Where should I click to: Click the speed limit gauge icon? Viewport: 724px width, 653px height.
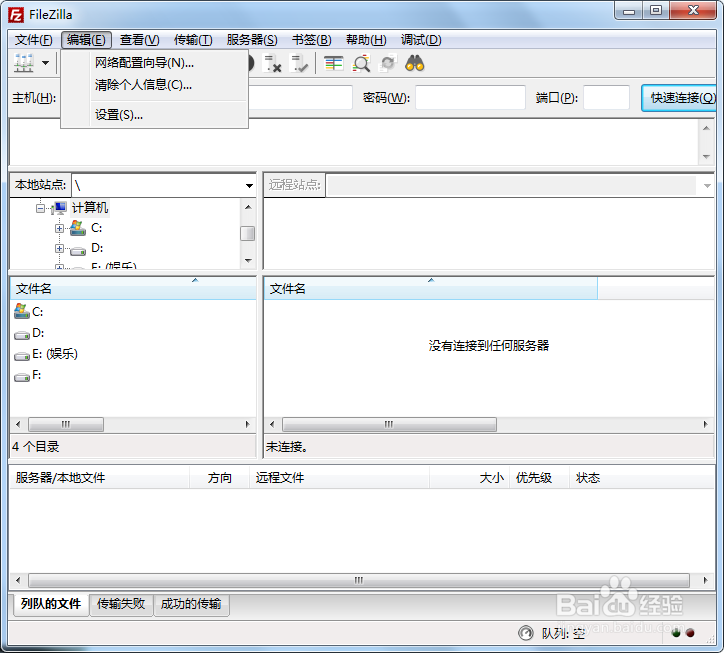(x=525, y=633)
